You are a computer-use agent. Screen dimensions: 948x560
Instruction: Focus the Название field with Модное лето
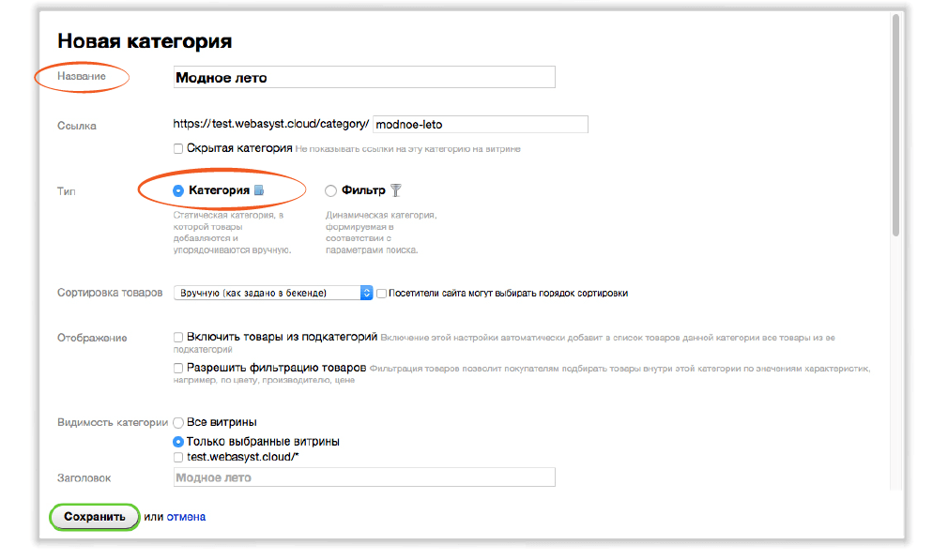(x=364, y=77)
